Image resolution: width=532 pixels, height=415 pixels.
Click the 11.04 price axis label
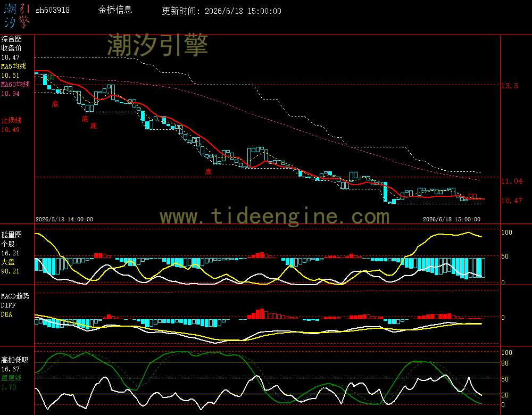click(x=512, y=181)
